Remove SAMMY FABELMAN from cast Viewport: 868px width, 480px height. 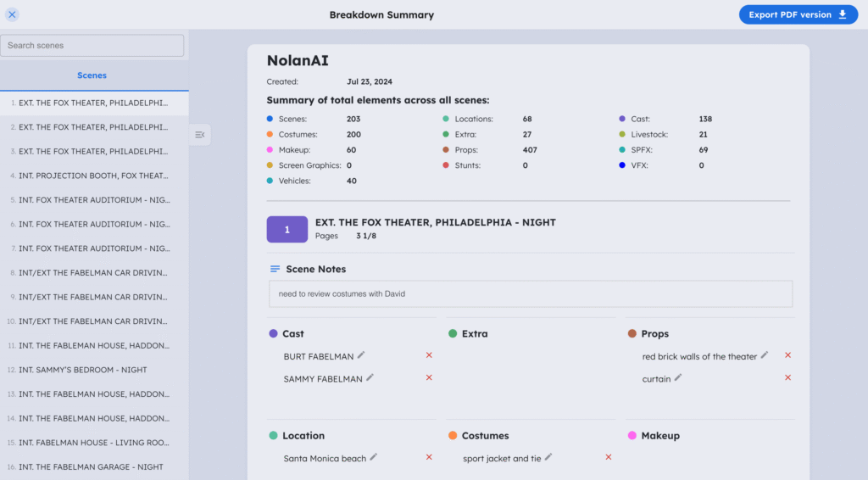pos(429,378)
